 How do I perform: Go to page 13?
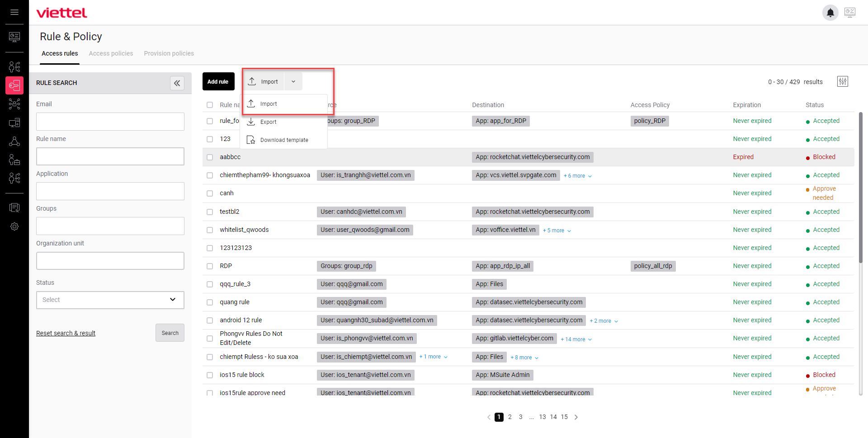point(542,417)
